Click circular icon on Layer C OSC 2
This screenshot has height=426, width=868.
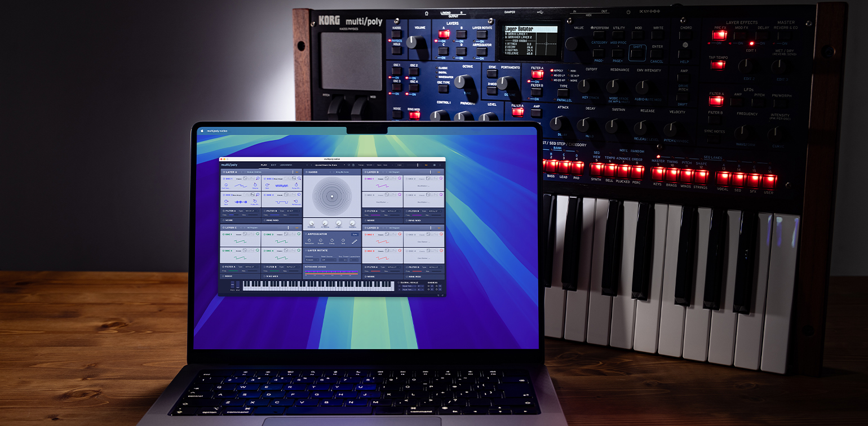pyautogui.click(x=299, y=234)
